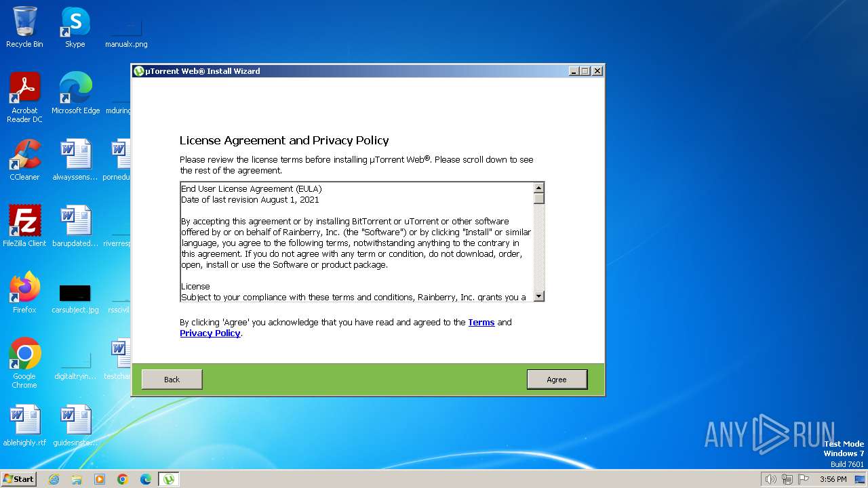The width and height of the screenshot is (868, 488).
Task: Click the 'Date of last revision August 1, 2021' line
Action: [250, 200]
